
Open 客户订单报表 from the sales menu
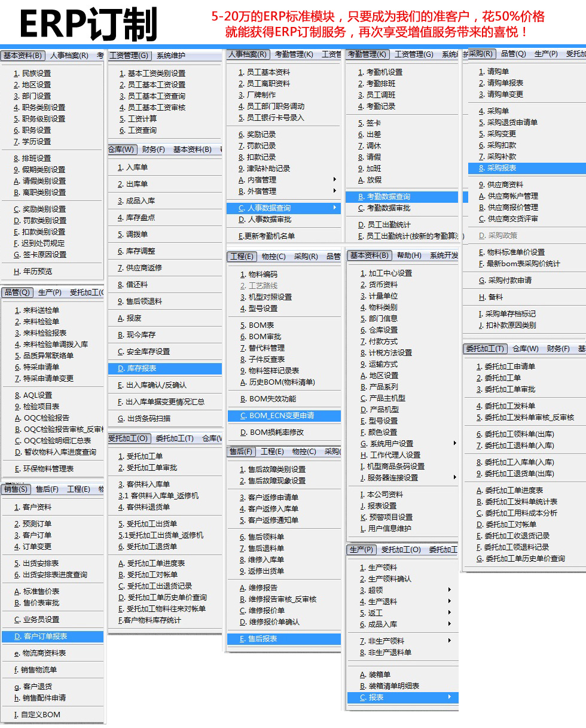[x=44, y=636]
